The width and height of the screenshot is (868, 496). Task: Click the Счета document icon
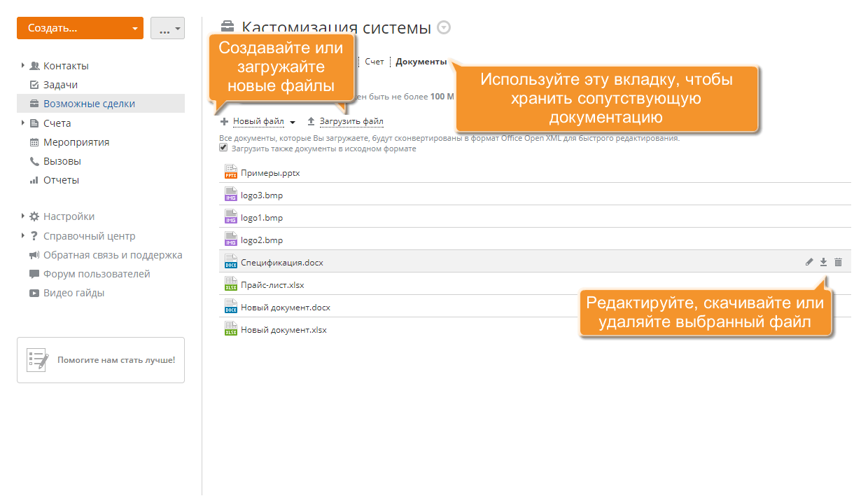coord(34,123)
